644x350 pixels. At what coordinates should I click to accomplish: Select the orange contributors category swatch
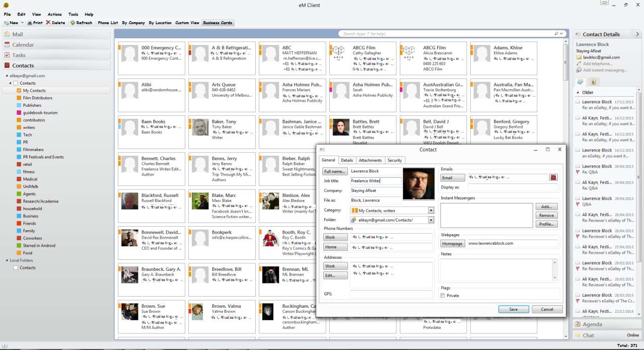(19, 120)
